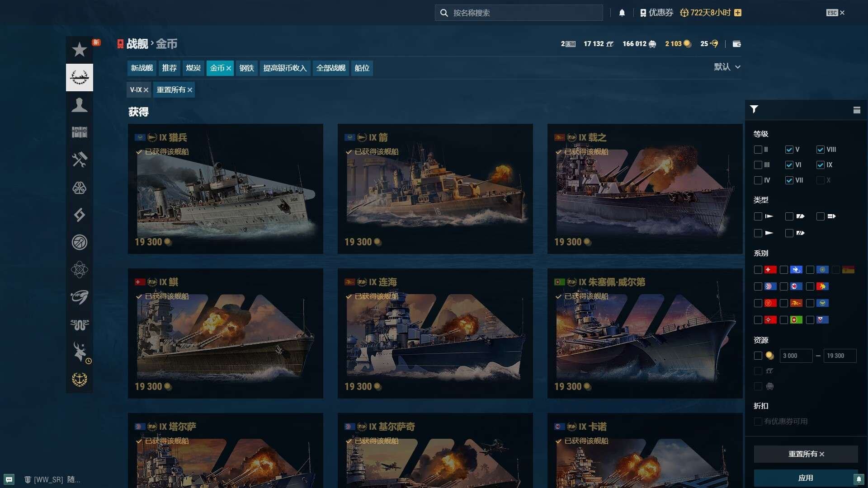Click the maximum price 19 300 field
Screen dimensions: 868x488
(x=840, y=356)
